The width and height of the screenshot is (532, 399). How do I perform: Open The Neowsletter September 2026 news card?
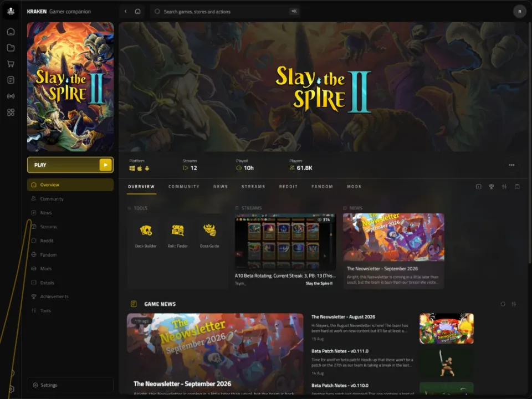click(393, 251)
